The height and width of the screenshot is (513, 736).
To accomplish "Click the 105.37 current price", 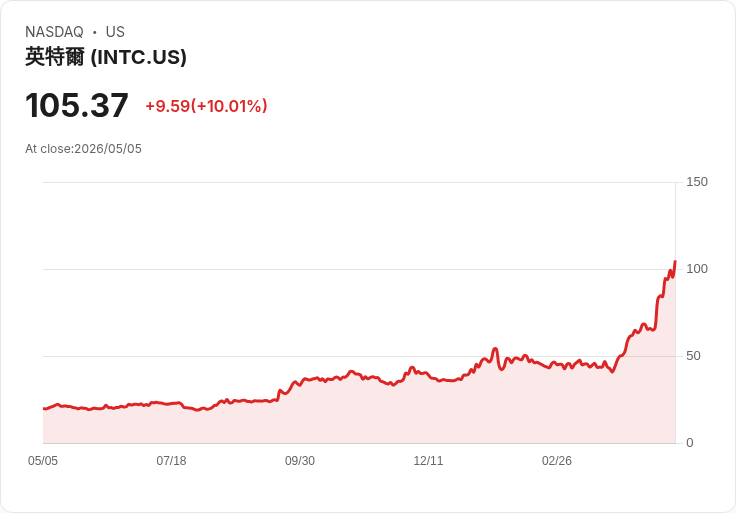I will point(77,105).
